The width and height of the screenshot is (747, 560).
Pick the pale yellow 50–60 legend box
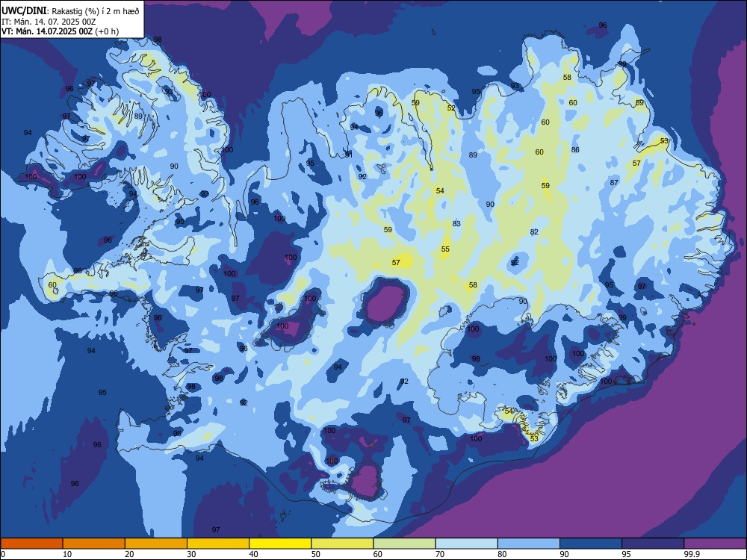tap(342, 544)
